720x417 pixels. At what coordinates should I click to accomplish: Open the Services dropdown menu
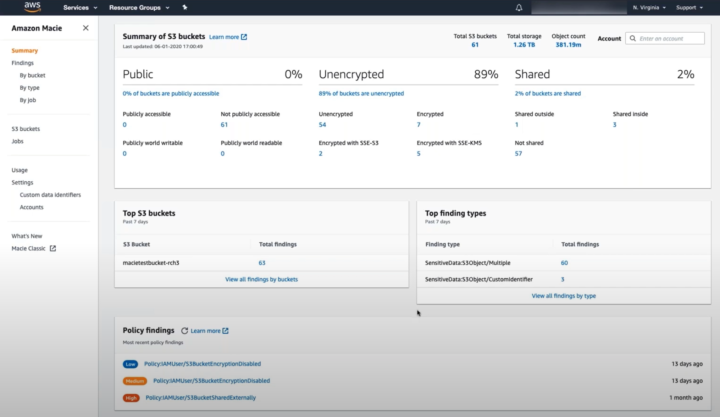80,7
